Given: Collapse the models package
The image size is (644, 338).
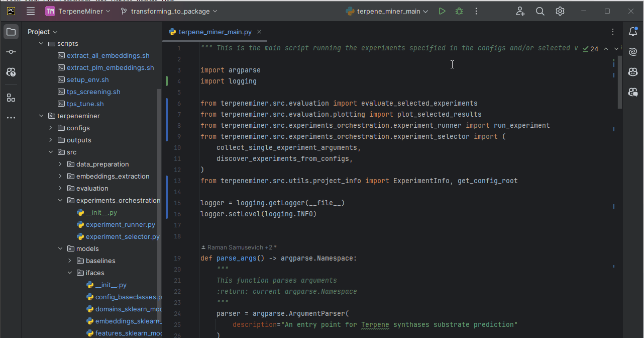Looking at the screenshot, I should (x=60, y=249).
